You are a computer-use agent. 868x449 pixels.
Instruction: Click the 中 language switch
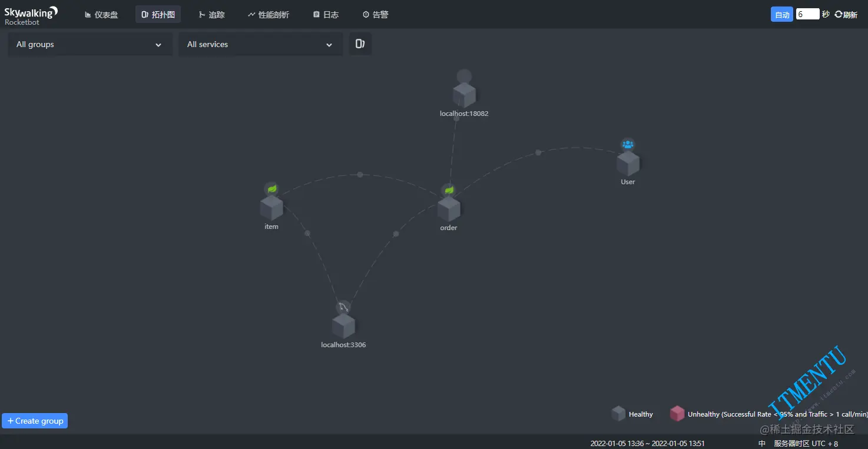[x=762, y=444]
